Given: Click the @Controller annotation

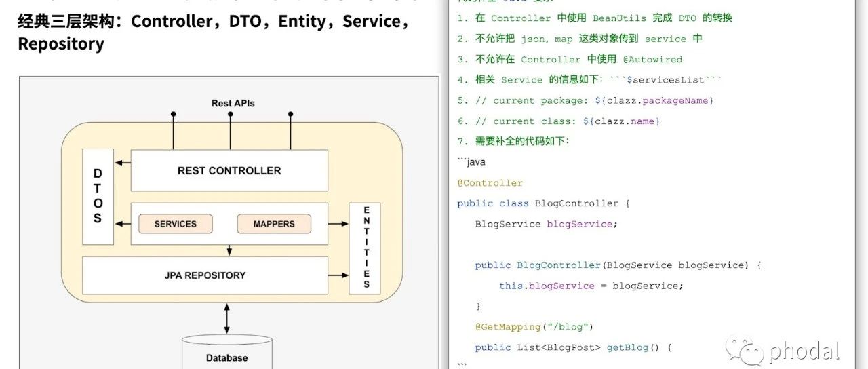Looking at the screenshot, I should coord(490,183).
